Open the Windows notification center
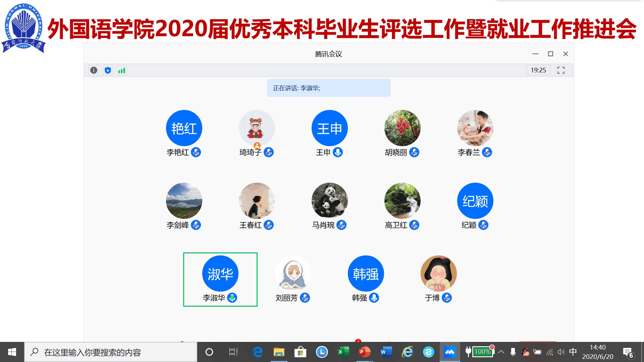The height and width of the screenshot is (362, 644). pos(628,352)
